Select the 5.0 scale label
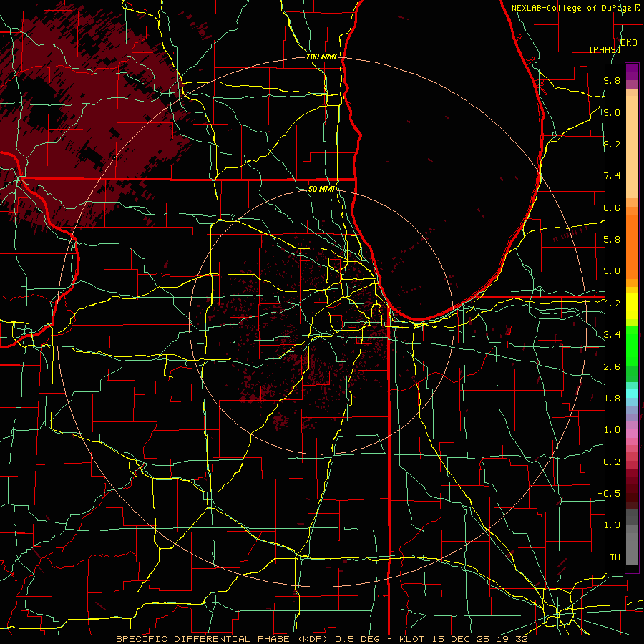The width and height of the screenshot is (644, 644). point(612,271)
